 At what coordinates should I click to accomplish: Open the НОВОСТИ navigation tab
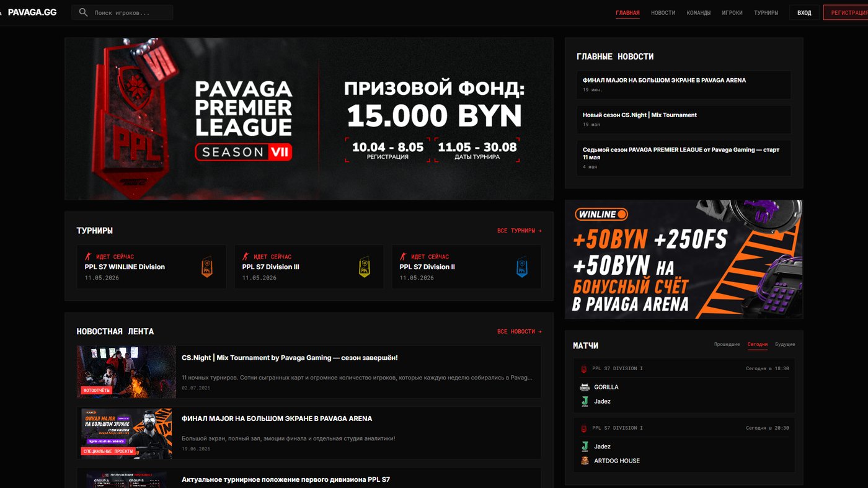tap(663, 13)
